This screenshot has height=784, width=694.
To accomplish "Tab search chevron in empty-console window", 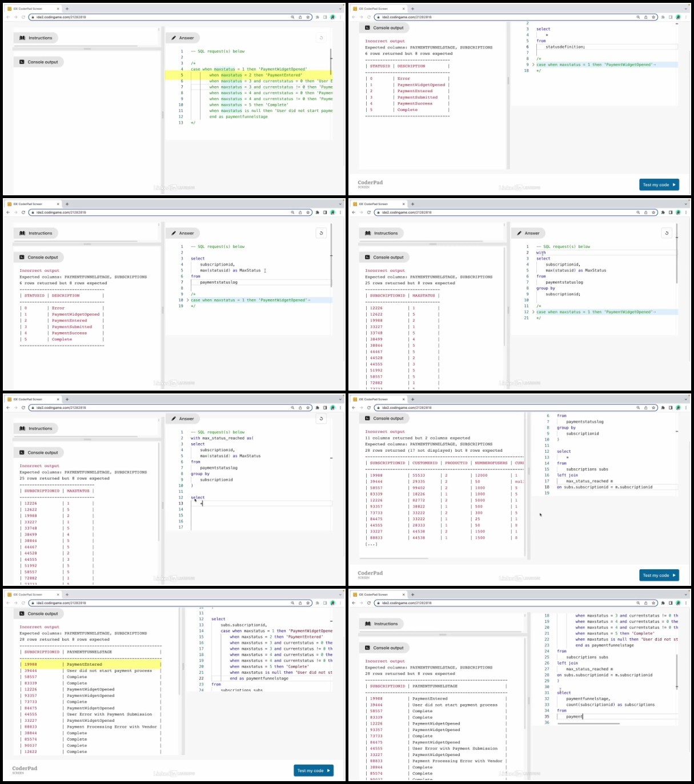I will [x=340, y=9].
